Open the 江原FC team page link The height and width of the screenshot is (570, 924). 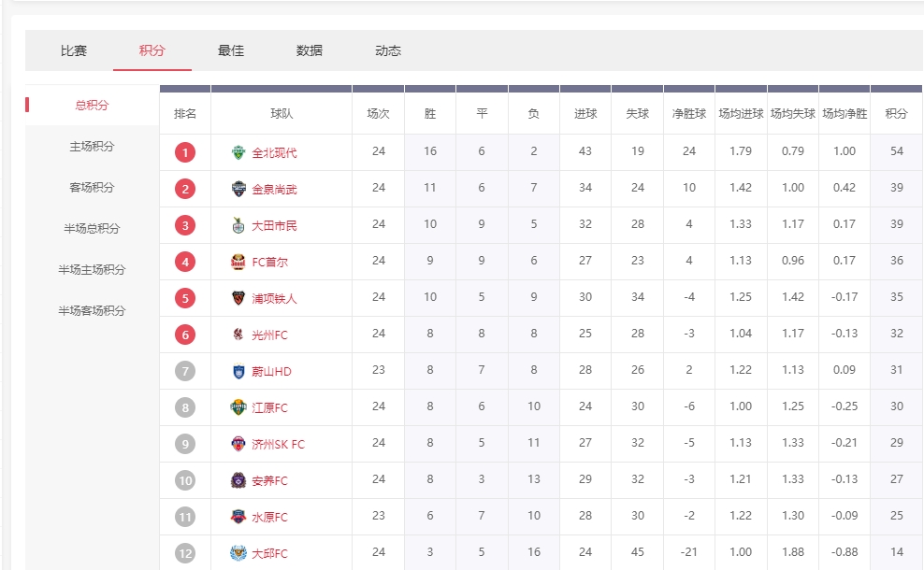(269, 407)
